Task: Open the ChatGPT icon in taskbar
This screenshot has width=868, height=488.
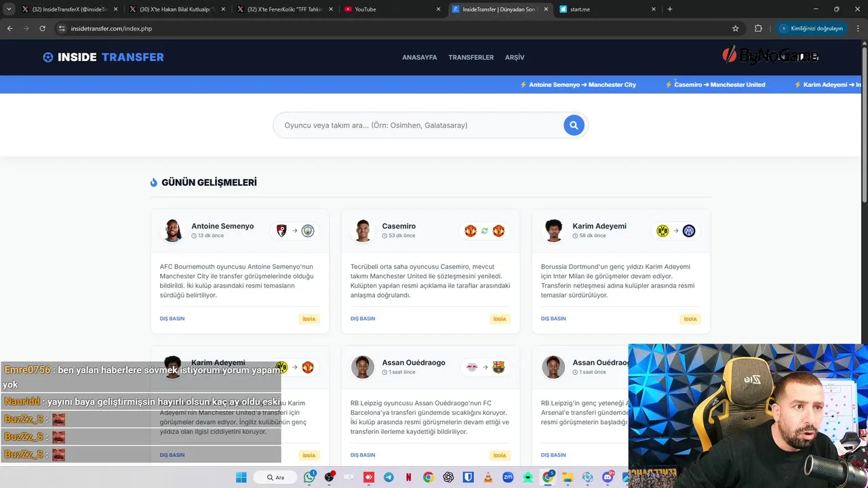Action: tap(448, 477)
